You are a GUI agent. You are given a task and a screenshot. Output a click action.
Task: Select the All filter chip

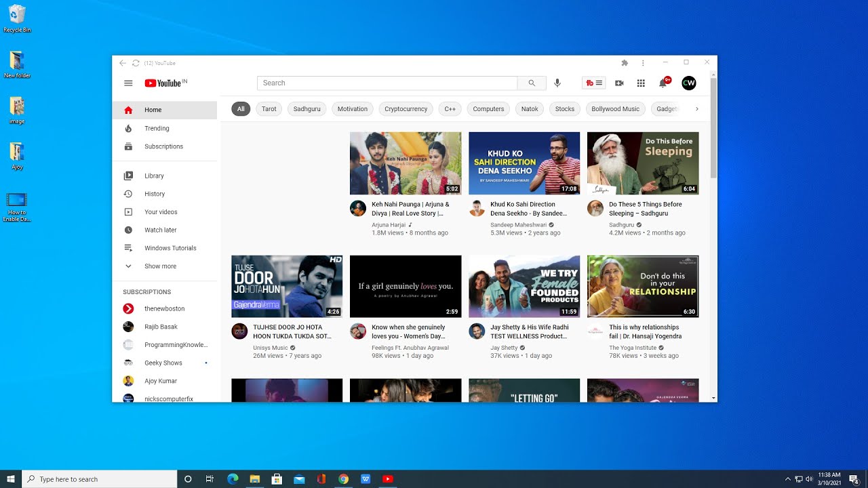tap(241, 109)
